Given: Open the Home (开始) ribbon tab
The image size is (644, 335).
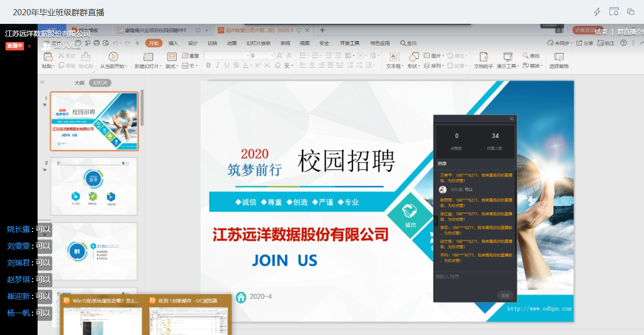Looking at the screenshot, I should tap(153, 43).
